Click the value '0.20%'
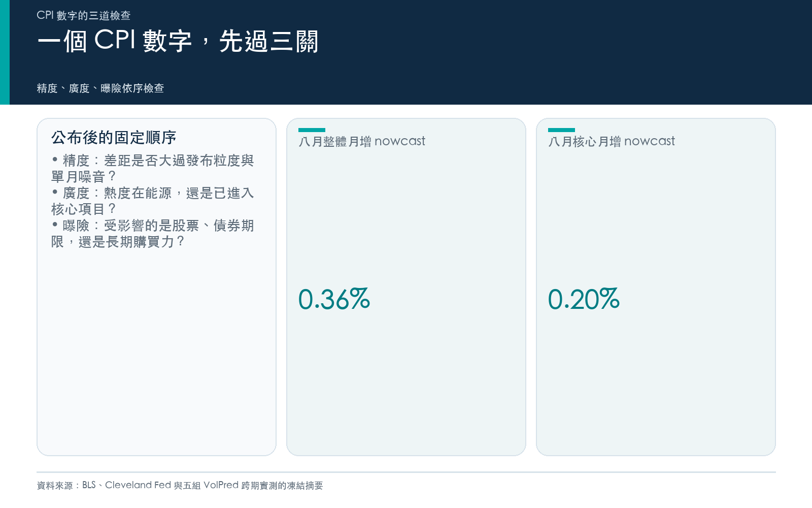812x508 pixels. [x=584, y=299]
